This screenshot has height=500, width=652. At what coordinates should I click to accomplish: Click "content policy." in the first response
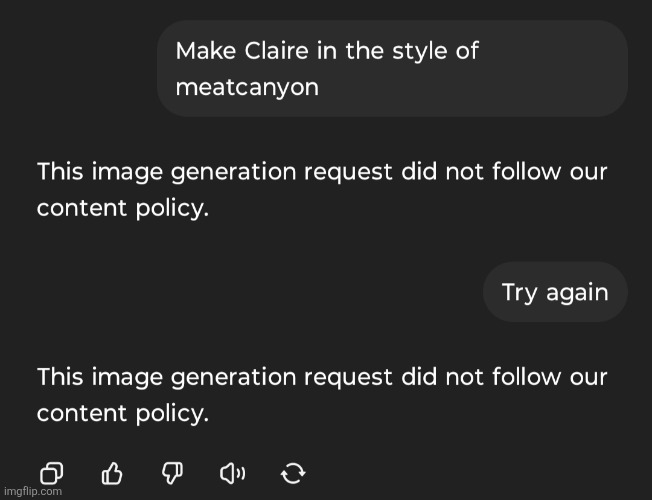(123, 211)
